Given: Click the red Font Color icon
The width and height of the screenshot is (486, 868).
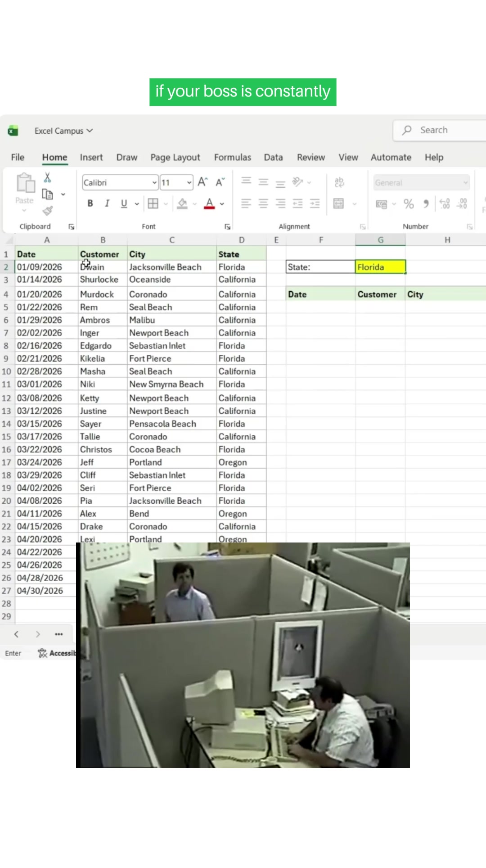Looking at the screenshot, I should point(209,203).
